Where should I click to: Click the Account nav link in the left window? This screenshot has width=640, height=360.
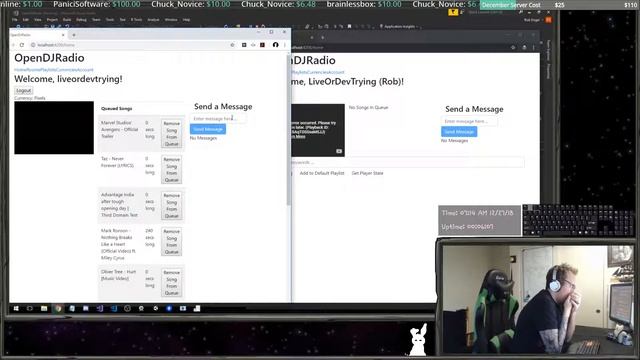coord(85,70)
